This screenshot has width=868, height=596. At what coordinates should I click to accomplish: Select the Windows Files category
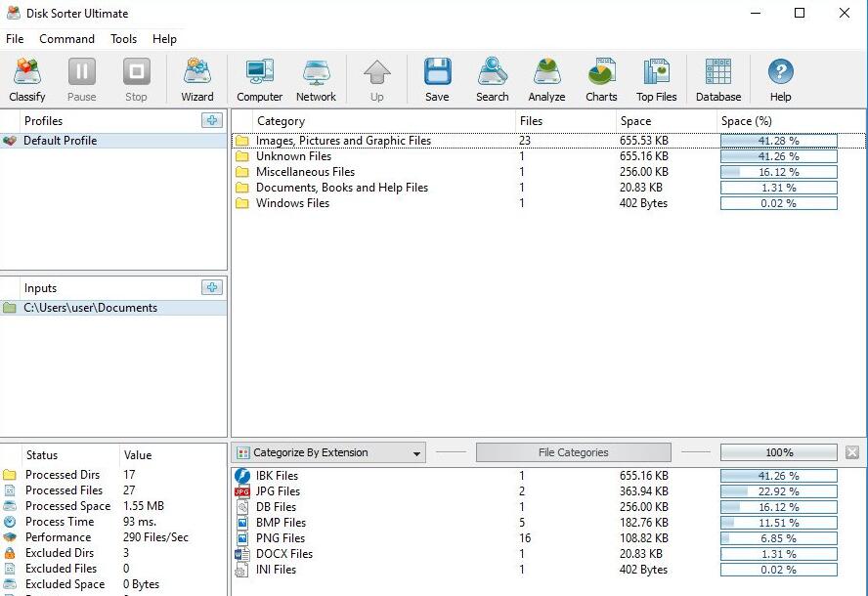(548, 203)
